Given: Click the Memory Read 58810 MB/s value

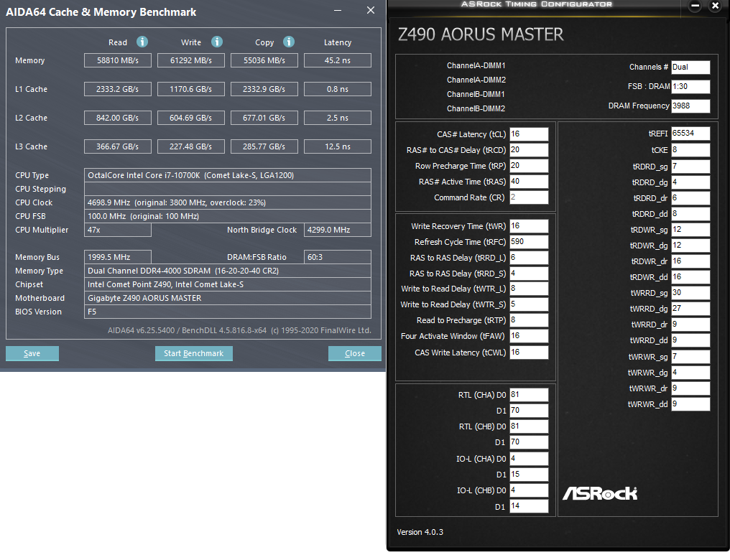Looking at the screenshot, I should point(117,60).
